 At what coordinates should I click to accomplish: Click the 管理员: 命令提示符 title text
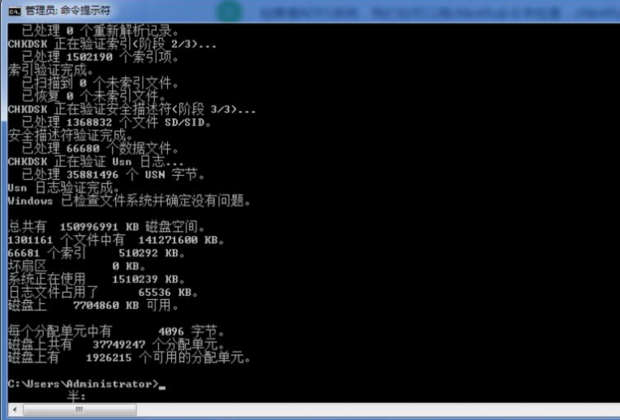point(68,11)
